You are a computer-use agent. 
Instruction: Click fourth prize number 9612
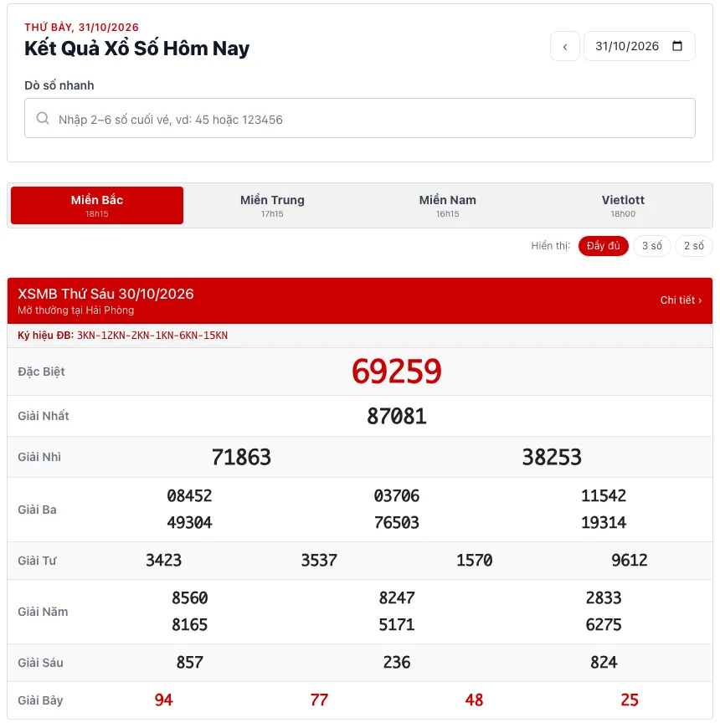point(630,561)
